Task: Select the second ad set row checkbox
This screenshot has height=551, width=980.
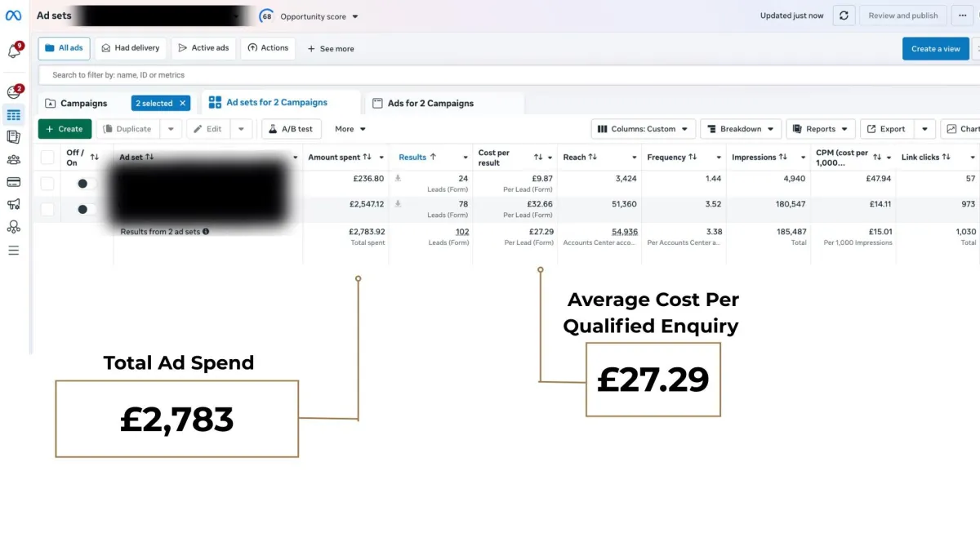Action: pyautogui.click(x=47, y=209)
